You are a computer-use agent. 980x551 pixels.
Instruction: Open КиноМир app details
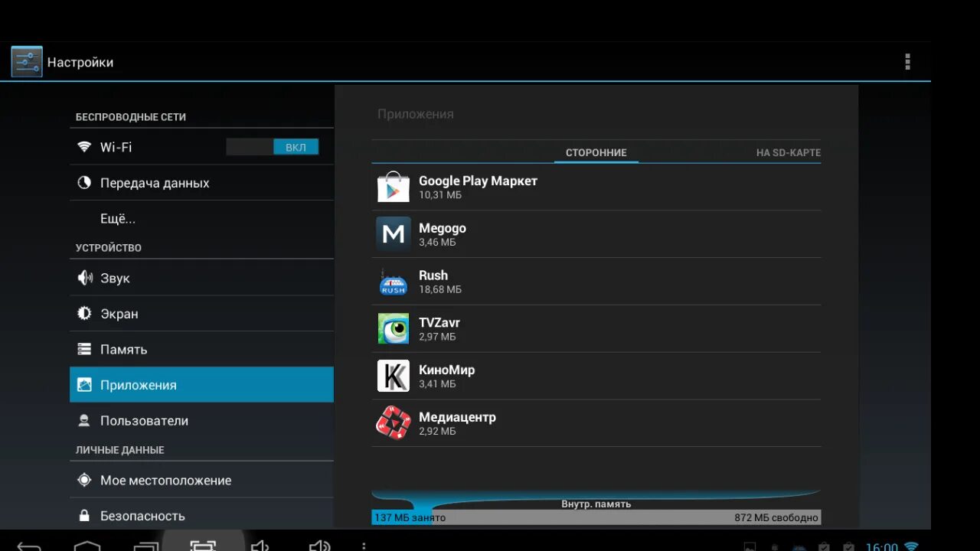click(x=596, y=376)
